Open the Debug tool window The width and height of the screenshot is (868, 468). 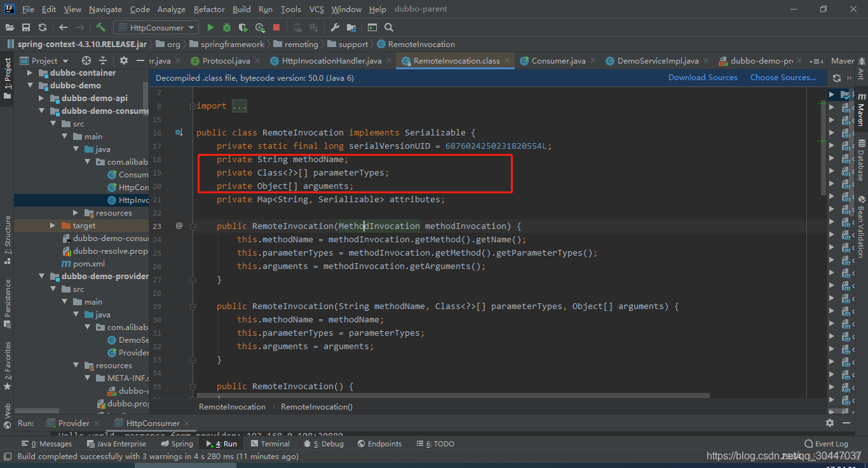coord(323,444)
